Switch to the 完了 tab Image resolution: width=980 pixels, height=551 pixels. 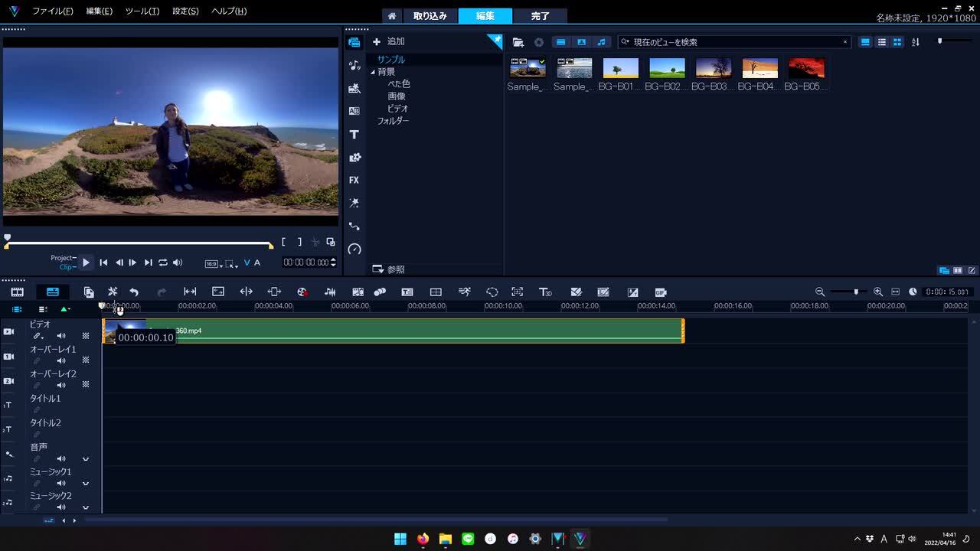pos(541,15)
